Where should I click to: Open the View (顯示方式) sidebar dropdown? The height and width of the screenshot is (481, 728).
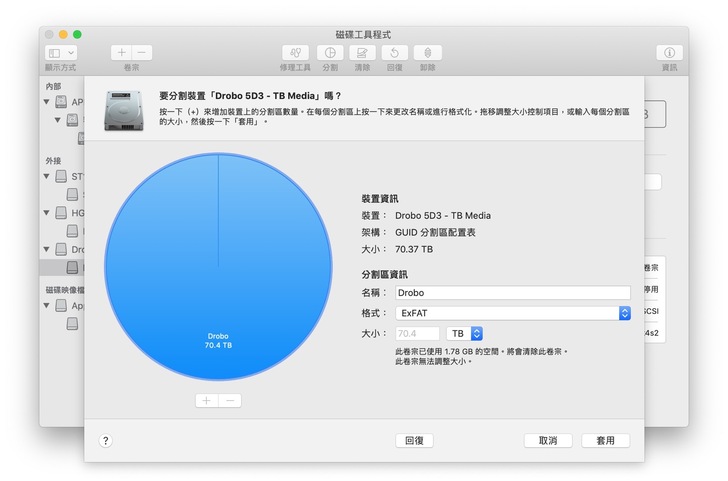coord(60,53)
